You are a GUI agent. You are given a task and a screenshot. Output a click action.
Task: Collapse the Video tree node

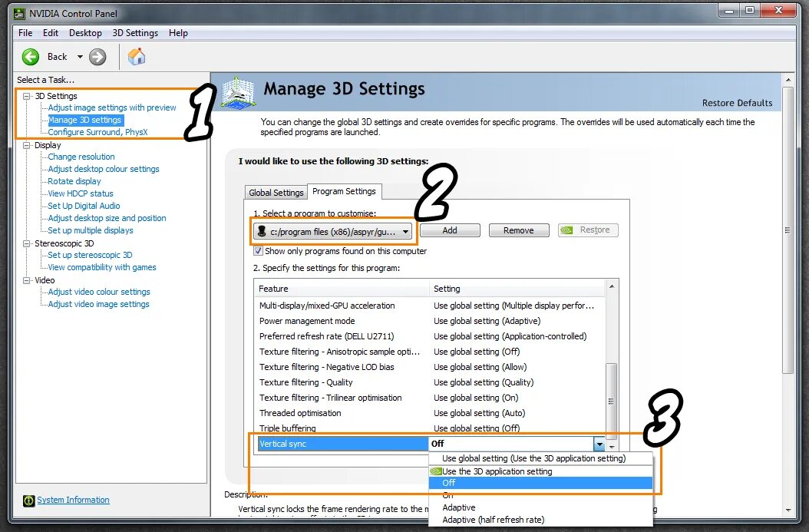26,280
